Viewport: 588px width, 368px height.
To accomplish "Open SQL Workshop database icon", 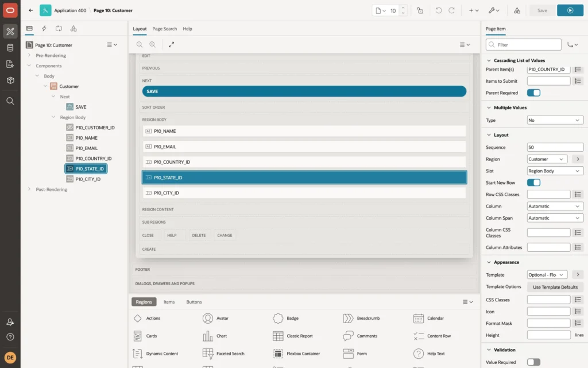I will pos(10,48).
